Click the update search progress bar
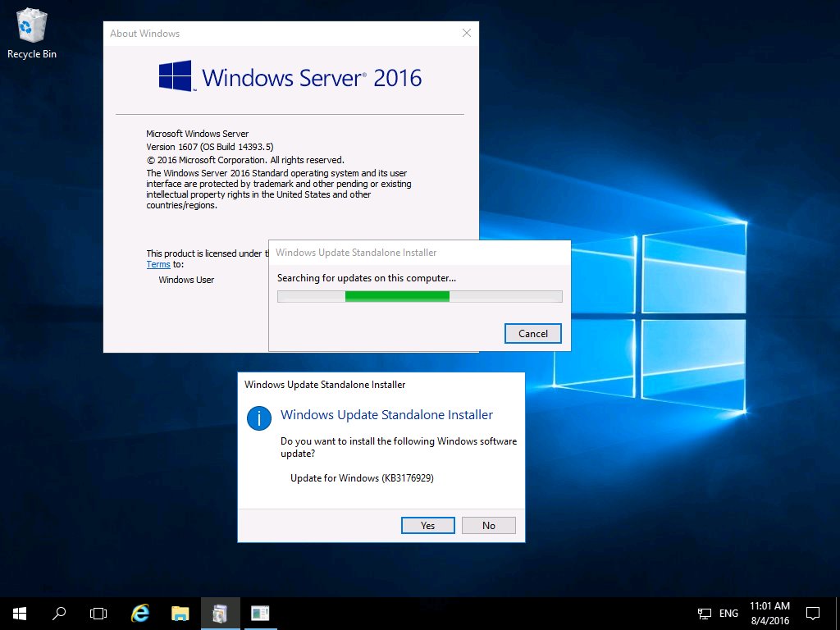The image size is (840, 630). tap(419, 296)
